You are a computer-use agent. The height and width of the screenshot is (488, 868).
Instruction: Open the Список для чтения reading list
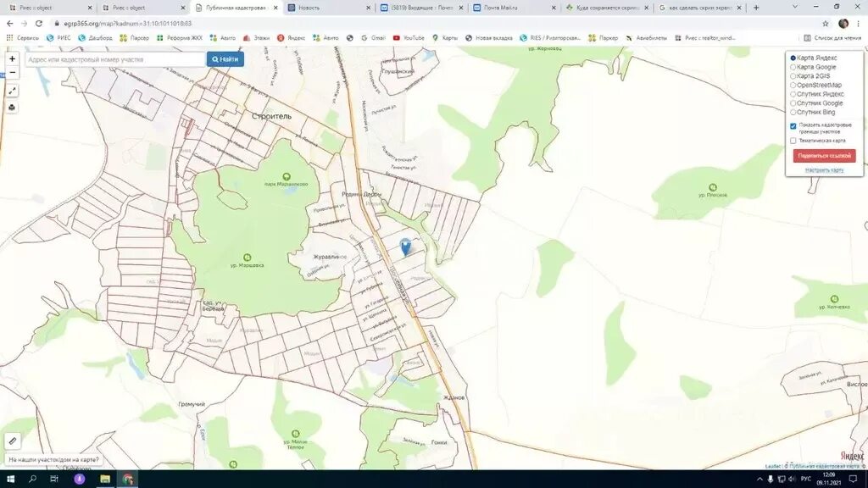coord(832,38)
